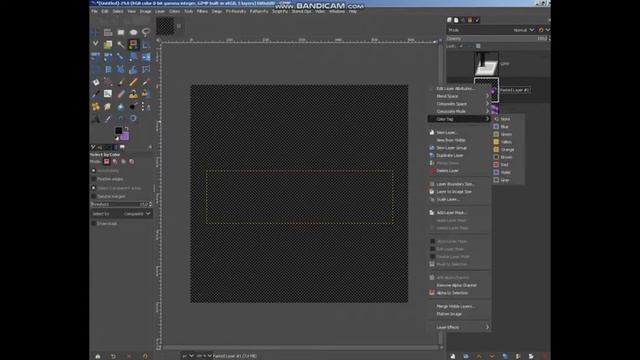Choose Duplicate Layer in context menu

pos(459,155)
